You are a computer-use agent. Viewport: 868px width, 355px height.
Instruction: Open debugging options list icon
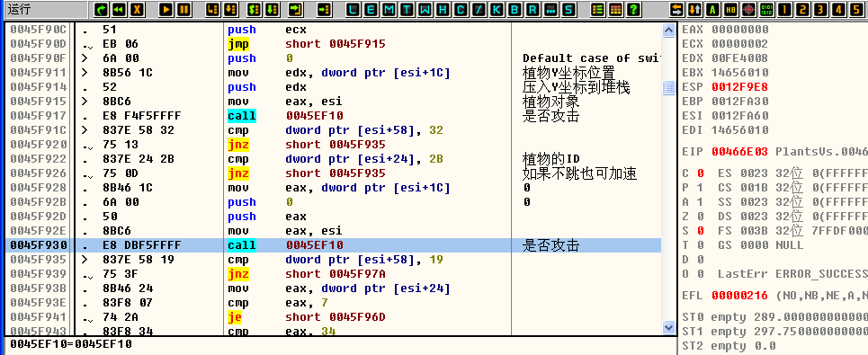597,9
